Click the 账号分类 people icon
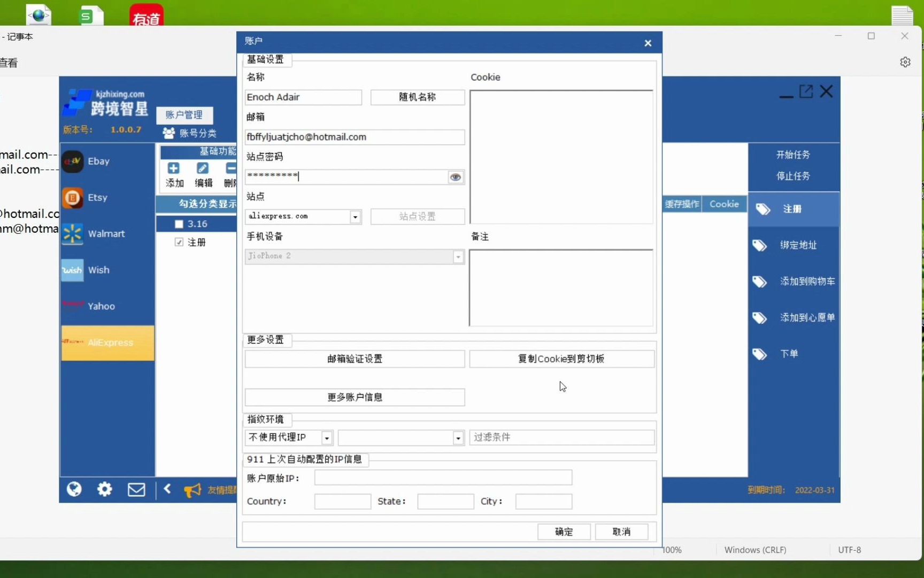Screen dimensions: 924x578 pos(169,133)
